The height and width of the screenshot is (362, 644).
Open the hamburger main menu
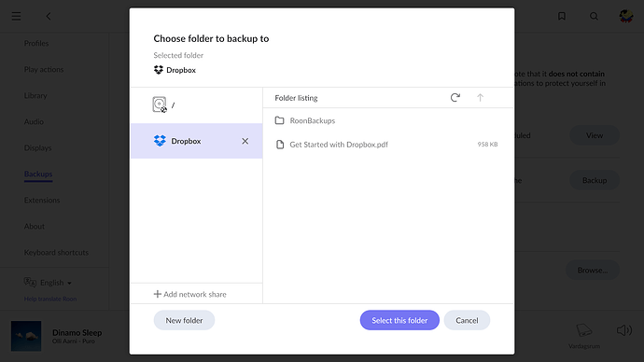[x=17, y=17]
